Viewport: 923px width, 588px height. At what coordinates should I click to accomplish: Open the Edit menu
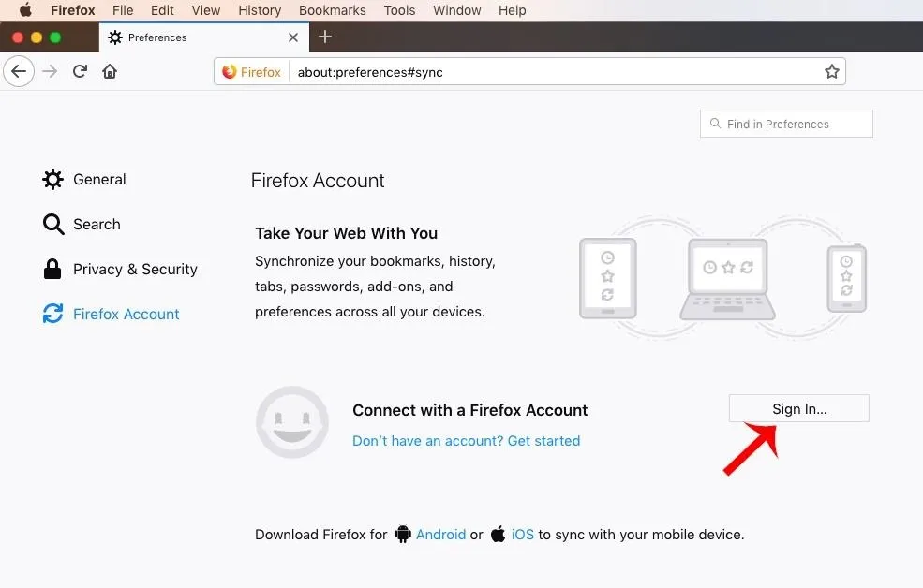[x=162, y=10]
